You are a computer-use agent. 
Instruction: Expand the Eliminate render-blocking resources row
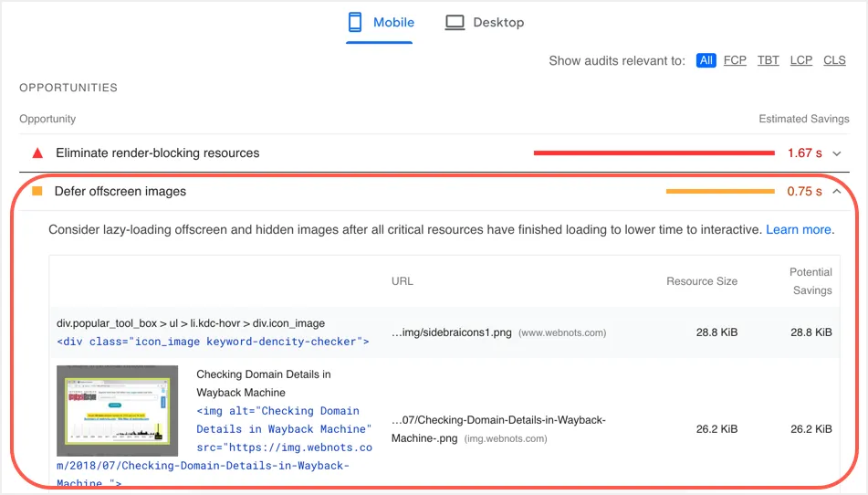(x=158, y=153)
